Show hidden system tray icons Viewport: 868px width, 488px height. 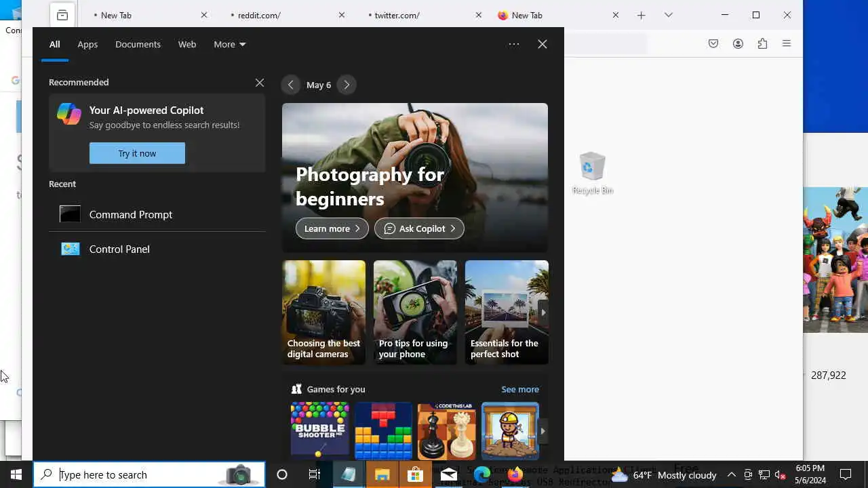click(732, 475)
